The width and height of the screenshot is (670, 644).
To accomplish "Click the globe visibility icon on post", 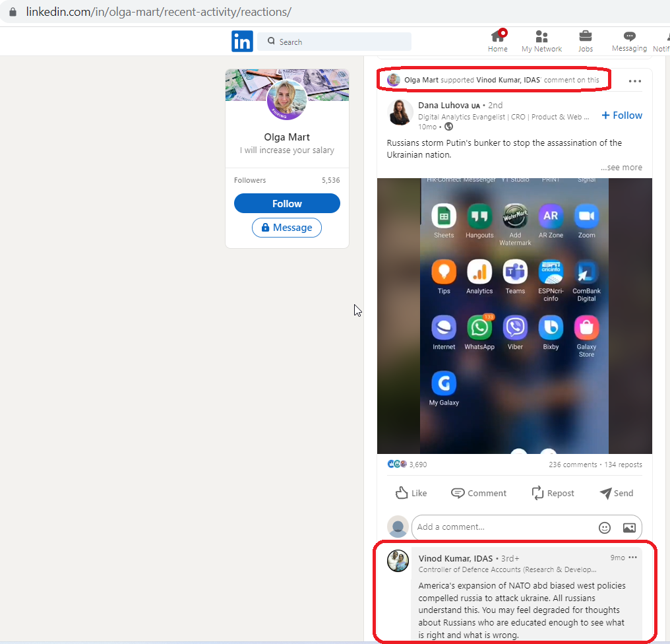I will 448,127.
